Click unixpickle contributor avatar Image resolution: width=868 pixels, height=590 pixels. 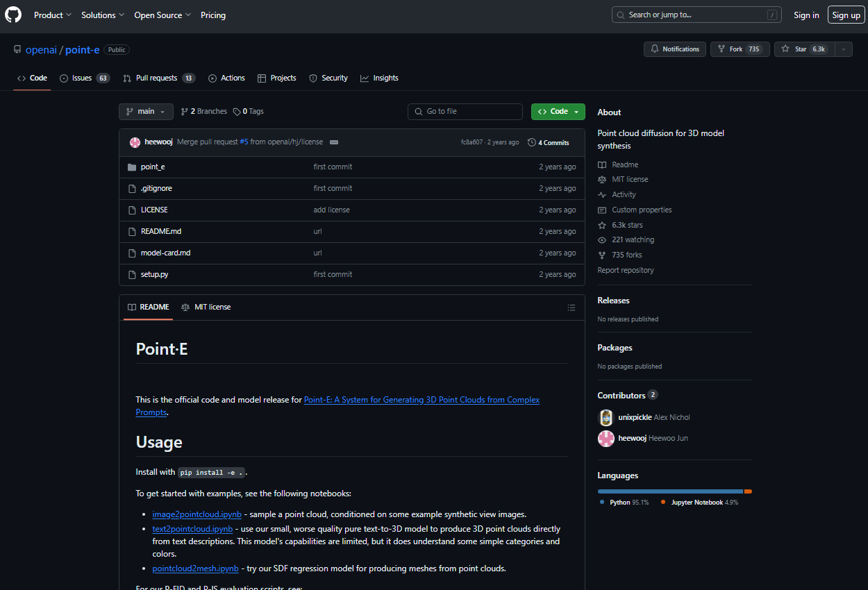coord(606,417)
